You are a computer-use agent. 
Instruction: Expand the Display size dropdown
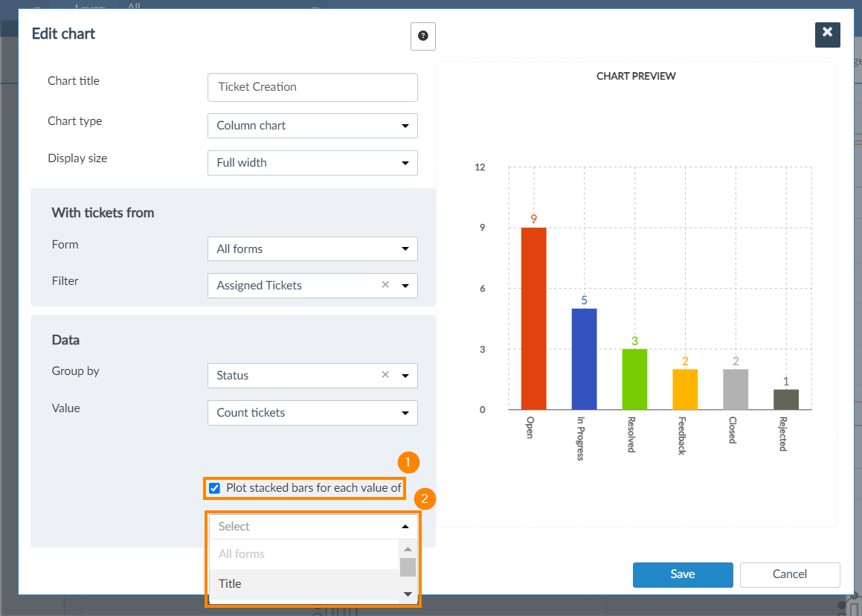[x=312, y=163]
